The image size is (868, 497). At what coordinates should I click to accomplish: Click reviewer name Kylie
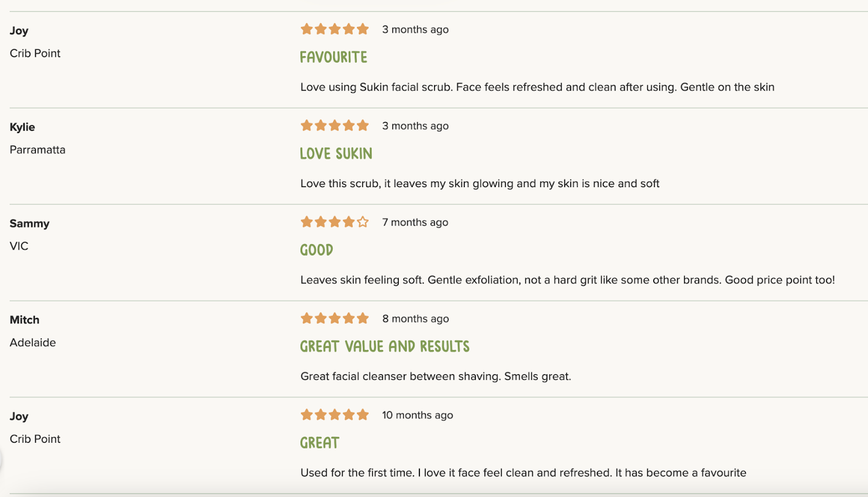click(22, 127)
